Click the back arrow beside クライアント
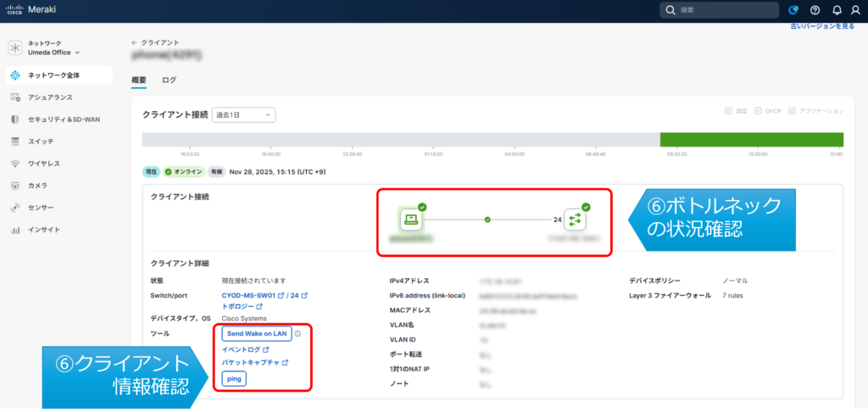868x412 pixels. click(134, 42)
